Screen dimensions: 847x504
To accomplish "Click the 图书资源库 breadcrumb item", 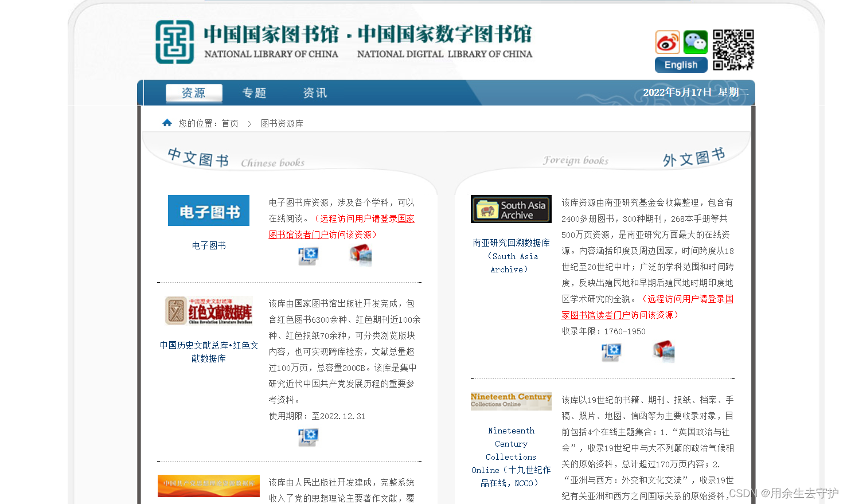I will (x=282, y=123).
